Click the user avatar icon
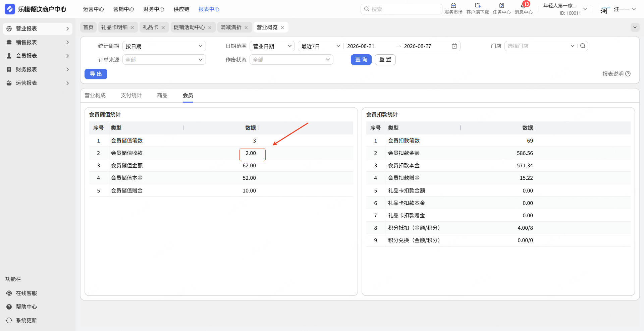 coord(604,9)
